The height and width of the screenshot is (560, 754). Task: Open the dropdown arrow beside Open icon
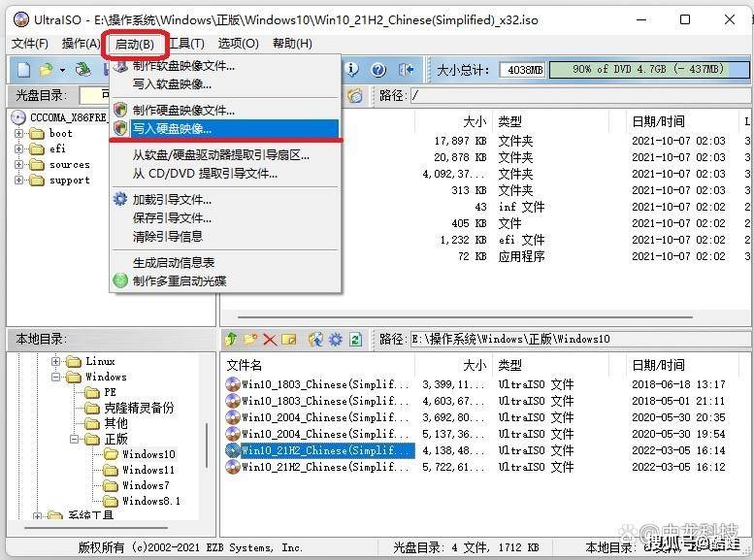click(62, 71)
